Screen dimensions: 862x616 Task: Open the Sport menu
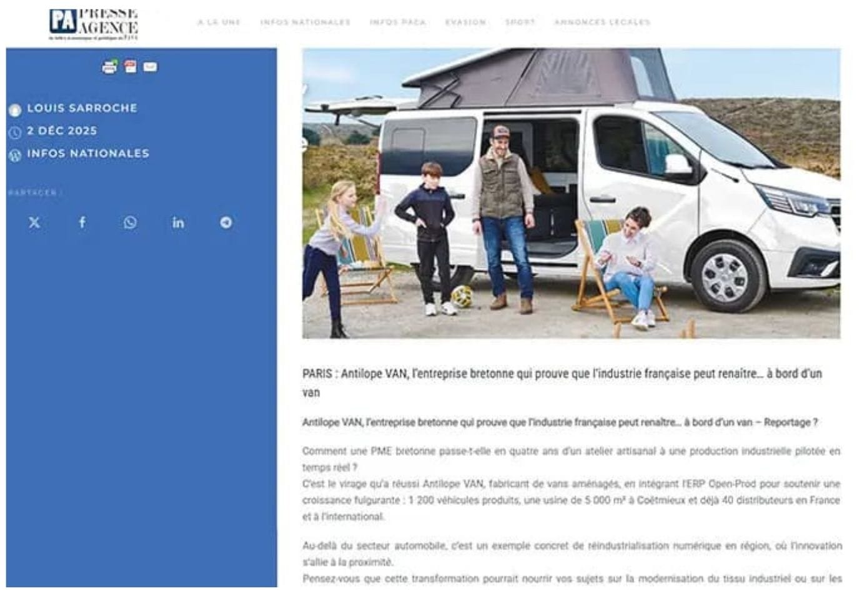click(x=520, y=22)
